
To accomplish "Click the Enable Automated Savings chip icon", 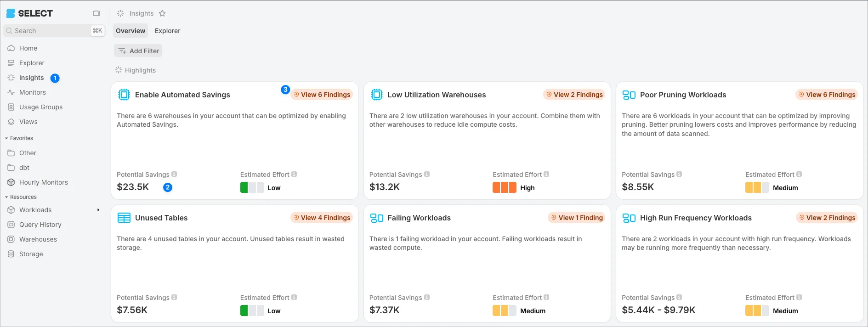I will coord(124,95).
